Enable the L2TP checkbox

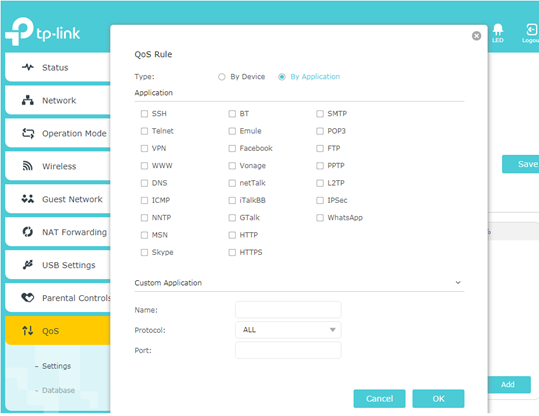click(x=320, y=183)
